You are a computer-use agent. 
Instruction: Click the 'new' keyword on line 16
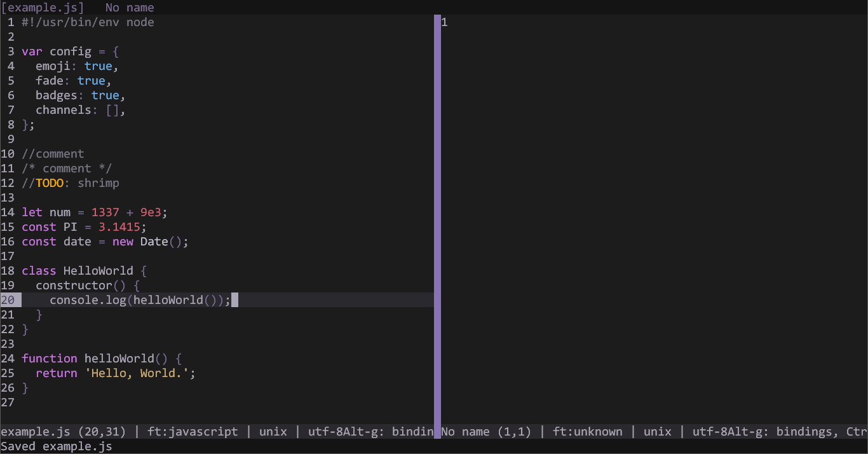(x=123, y=242)
